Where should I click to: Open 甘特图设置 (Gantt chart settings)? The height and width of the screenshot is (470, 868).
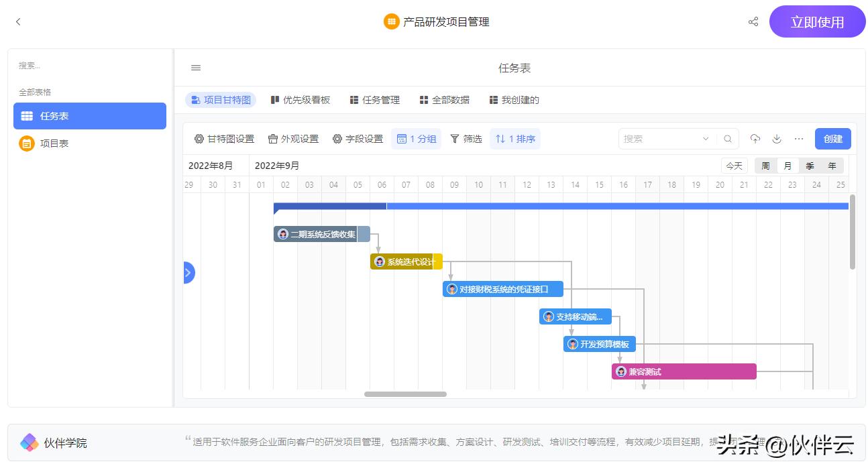click(x=227, y=139)
